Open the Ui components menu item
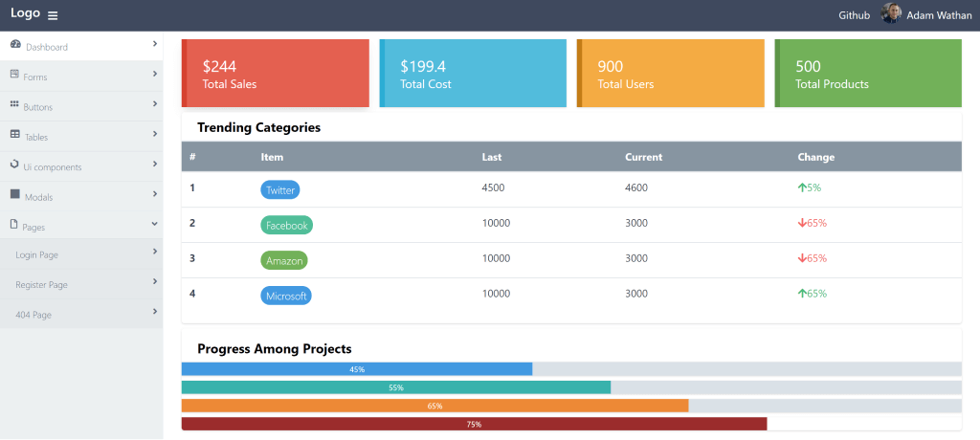 pos(81,166)
